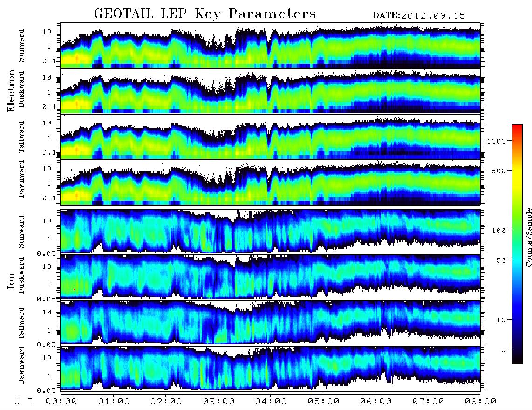Click the "U T" axis label

coord(23,402)
